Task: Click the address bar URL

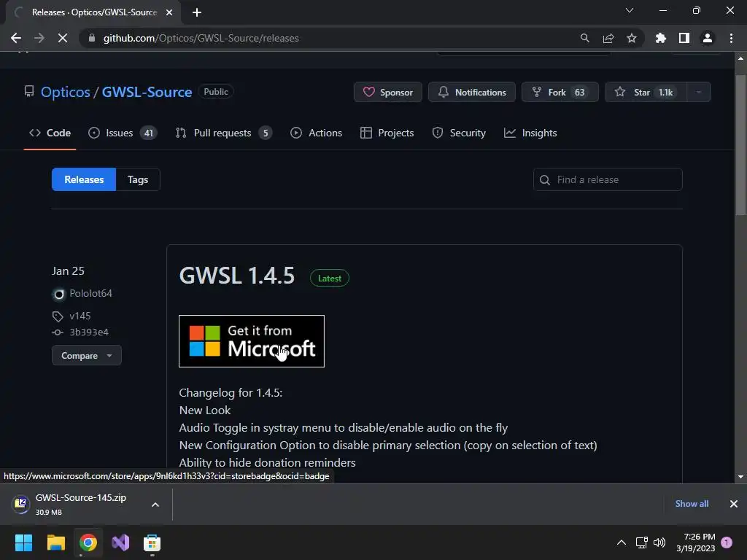Action: [x=201, y=38]
